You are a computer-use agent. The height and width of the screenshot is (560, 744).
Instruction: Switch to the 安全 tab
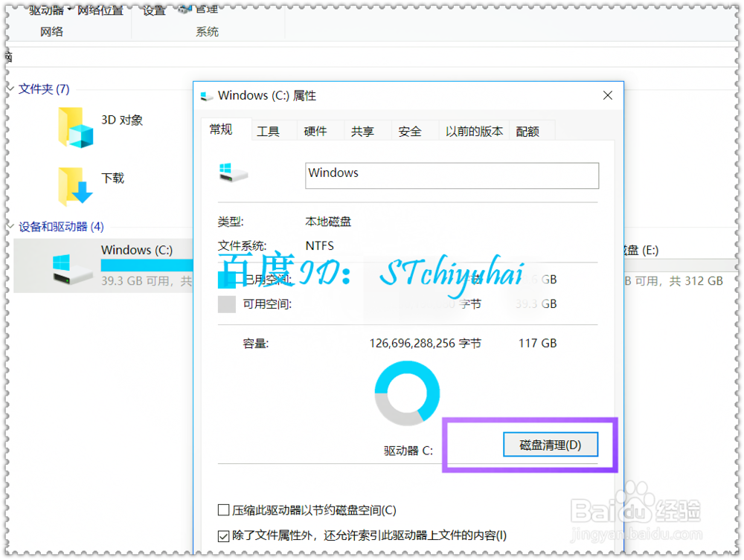[x=409, y=130]
